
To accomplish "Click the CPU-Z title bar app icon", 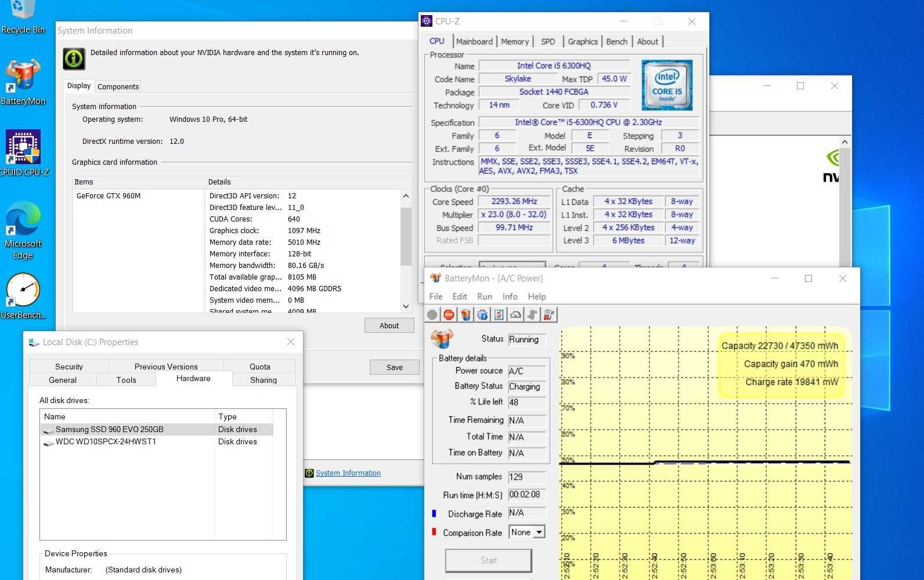I will click(427, 21).
